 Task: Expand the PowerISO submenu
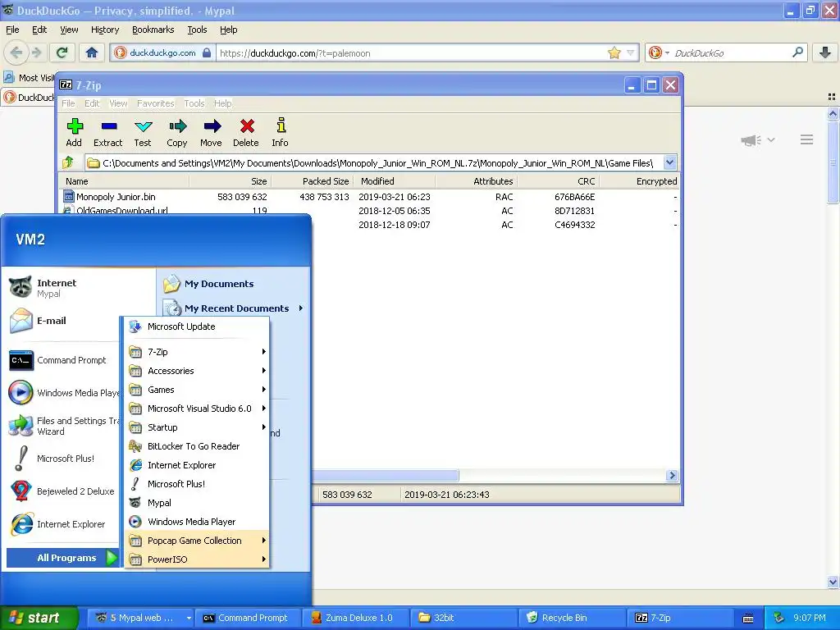pyautogui.click(x=197, y=559)
